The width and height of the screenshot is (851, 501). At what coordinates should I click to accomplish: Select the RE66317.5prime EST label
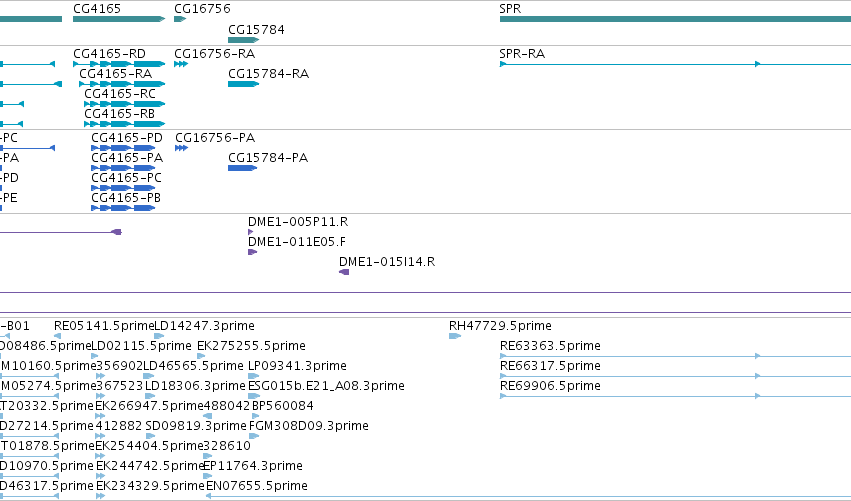tap(550, 366)
